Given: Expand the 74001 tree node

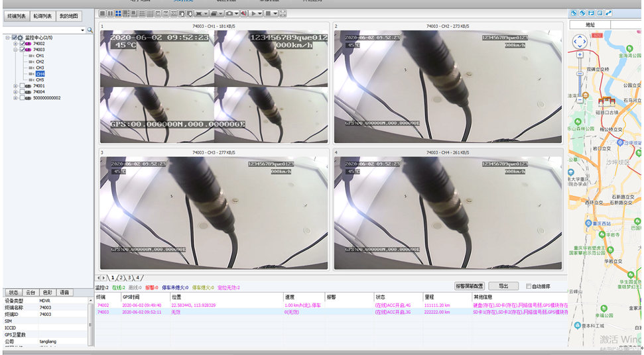Looking at the screenshot, I should pyautogui.click(x=15, y=86).
